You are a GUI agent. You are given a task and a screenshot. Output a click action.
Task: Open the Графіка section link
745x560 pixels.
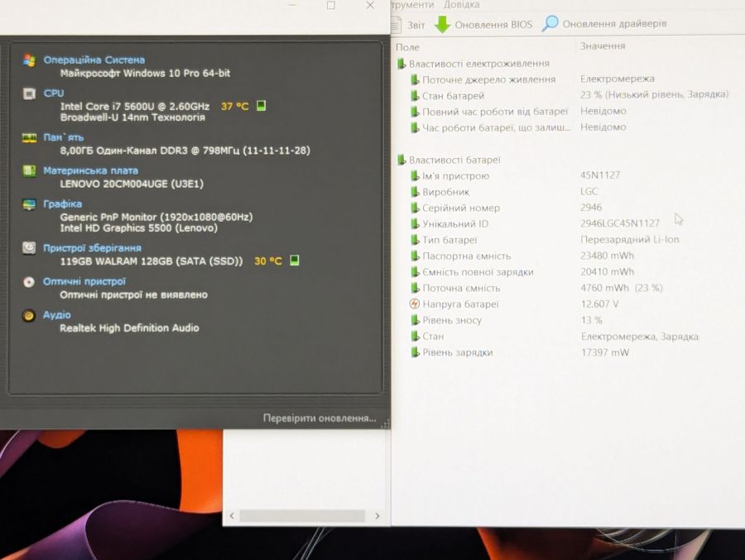pos(63,203)
